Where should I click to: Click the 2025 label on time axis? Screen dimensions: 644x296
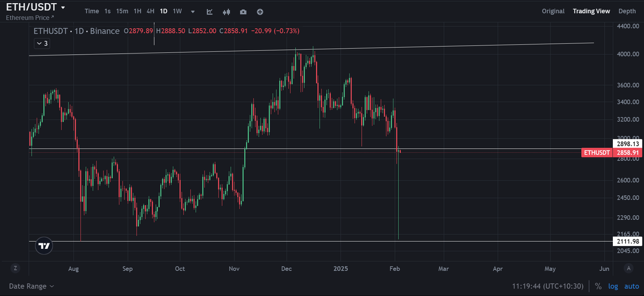[x=341, y=268]
